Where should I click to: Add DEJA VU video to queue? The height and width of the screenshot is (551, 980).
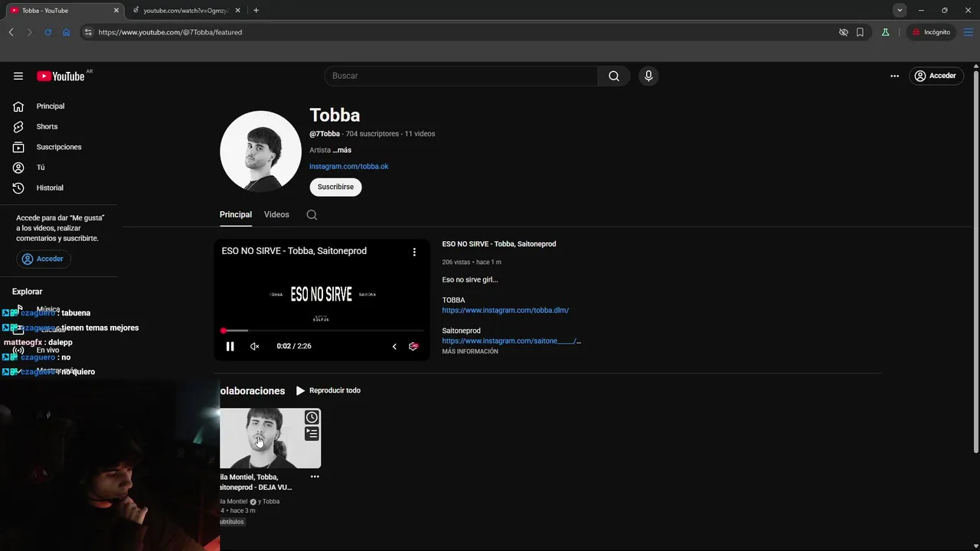(312, 434)
